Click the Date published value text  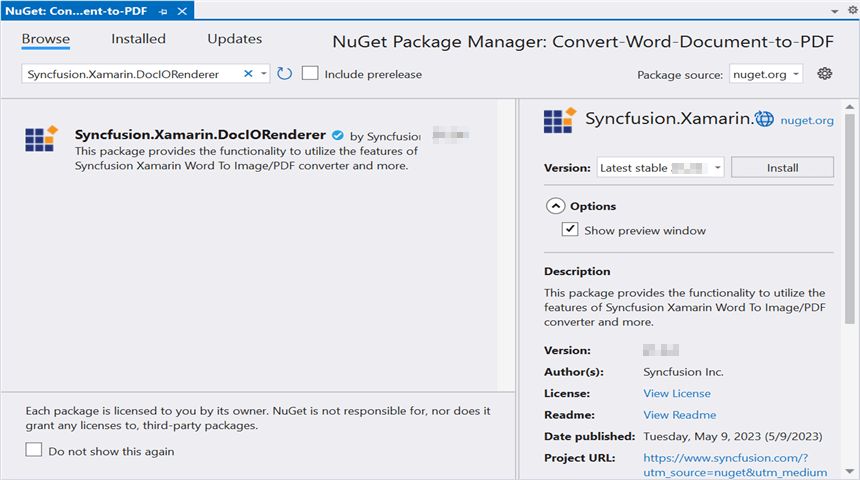733,436
